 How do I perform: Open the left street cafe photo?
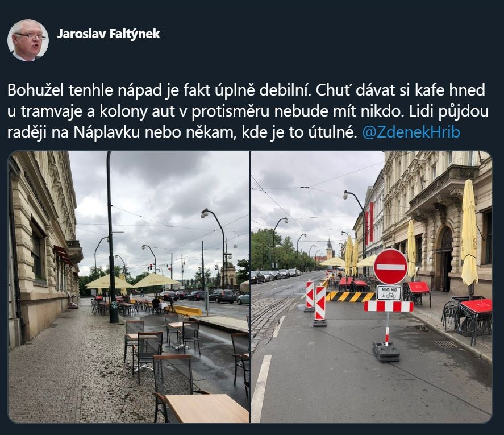click(x=128, y=287)
